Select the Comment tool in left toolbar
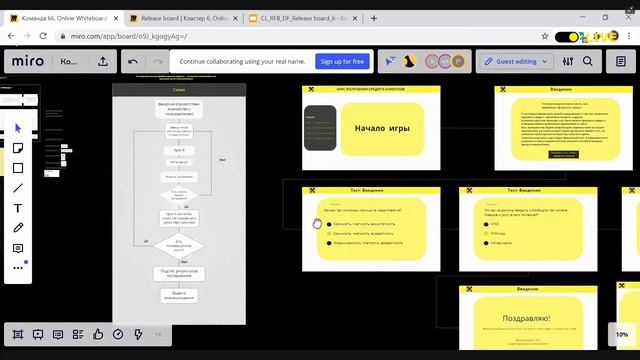The image size is (640, 360). tap(18, 248)
